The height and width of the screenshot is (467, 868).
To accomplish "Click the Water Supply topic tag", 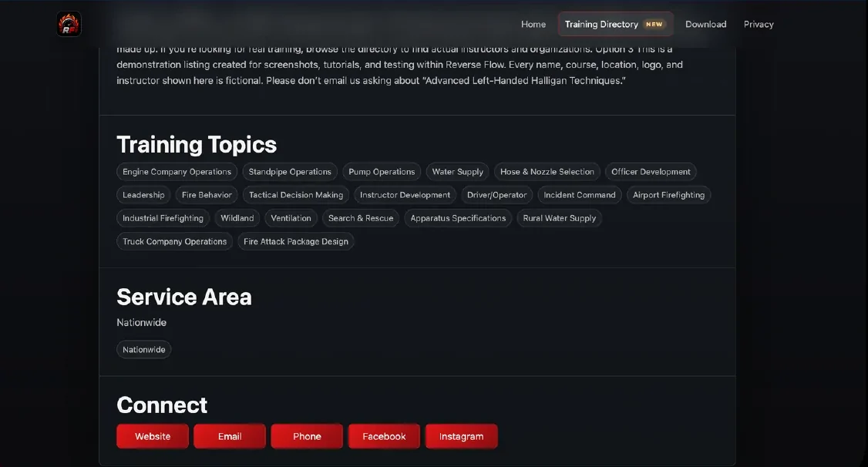I will [x=457, y=172].
